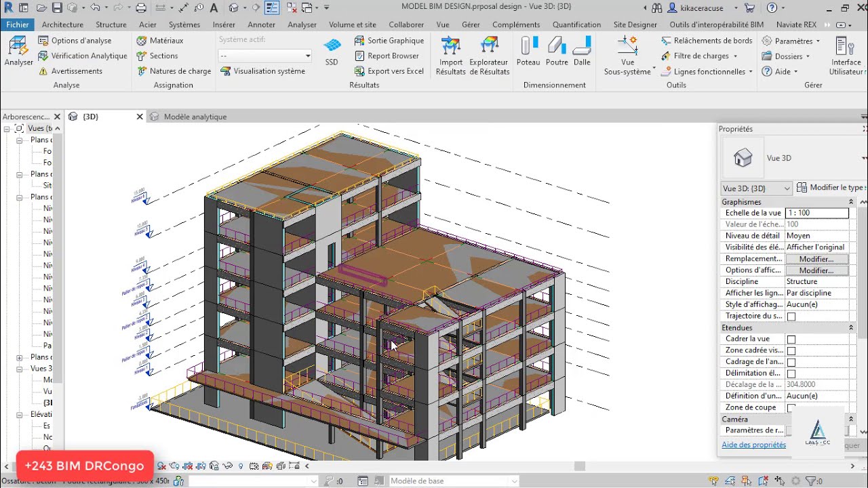Toggle thin lines in quick access toolbar

pos(272,8)
